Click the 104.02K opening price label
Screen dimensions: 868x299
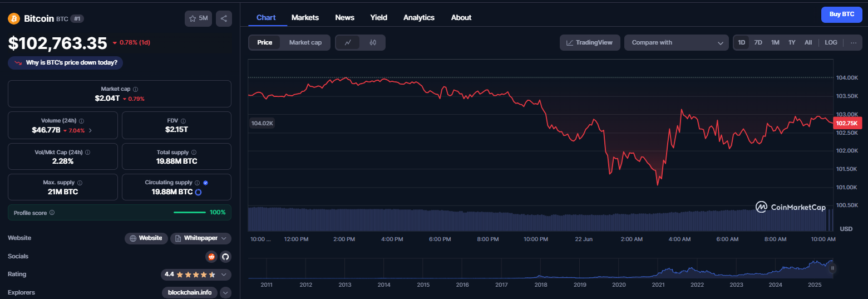click(262, 123)
